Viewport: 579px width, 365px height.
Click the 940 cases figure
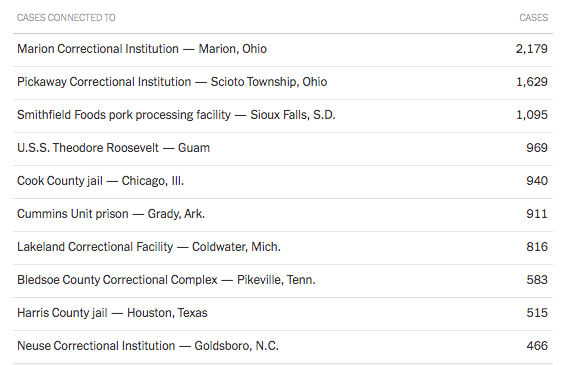[537, 181]
